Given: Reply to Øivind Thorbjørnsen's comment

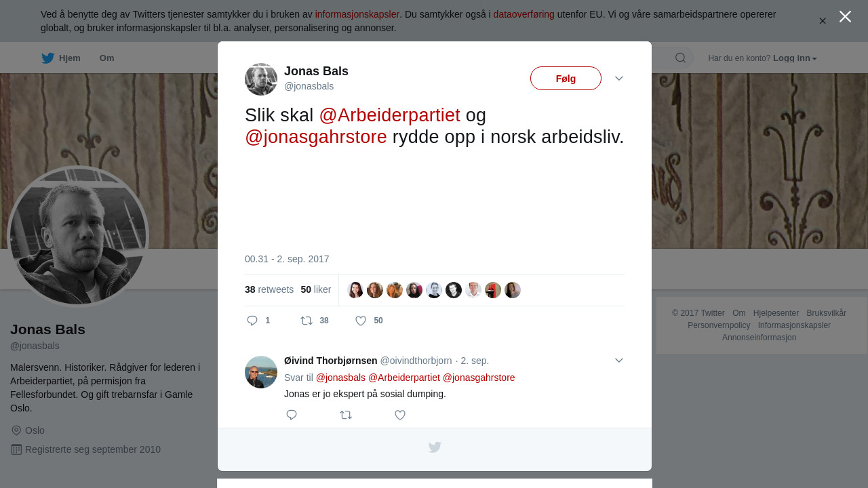Looking at the screenshot, I should (292, 415).
